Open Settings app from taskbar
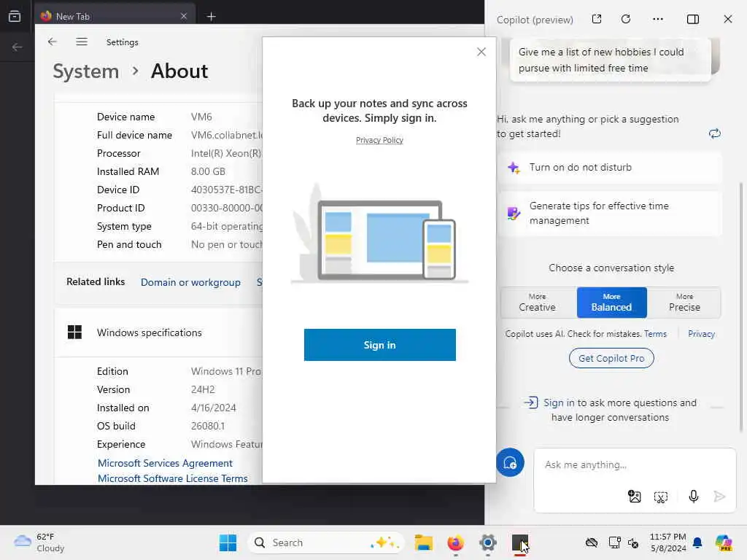Screen dimensions: 747x560 488,542
